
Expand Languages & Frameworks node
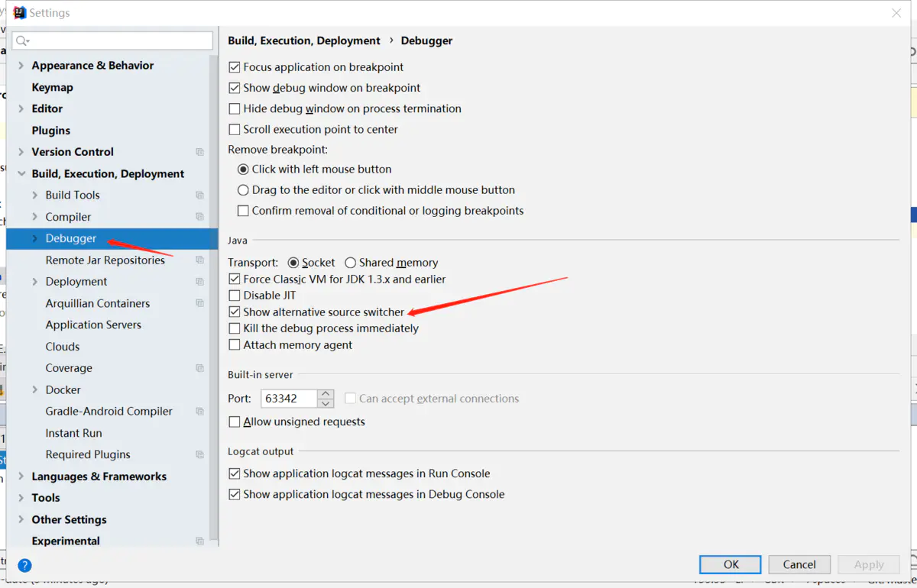point(21,477)
